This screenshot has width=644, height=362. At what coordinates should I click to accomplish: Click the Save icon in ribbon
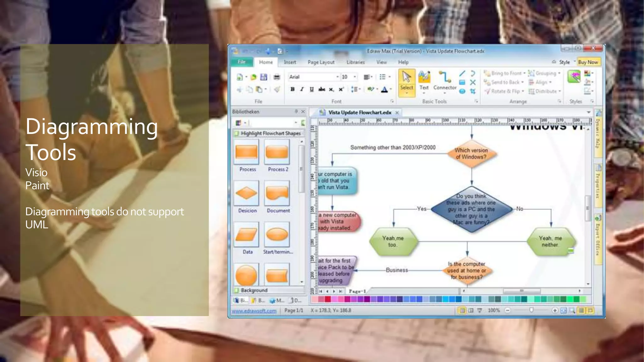[264, 77]
